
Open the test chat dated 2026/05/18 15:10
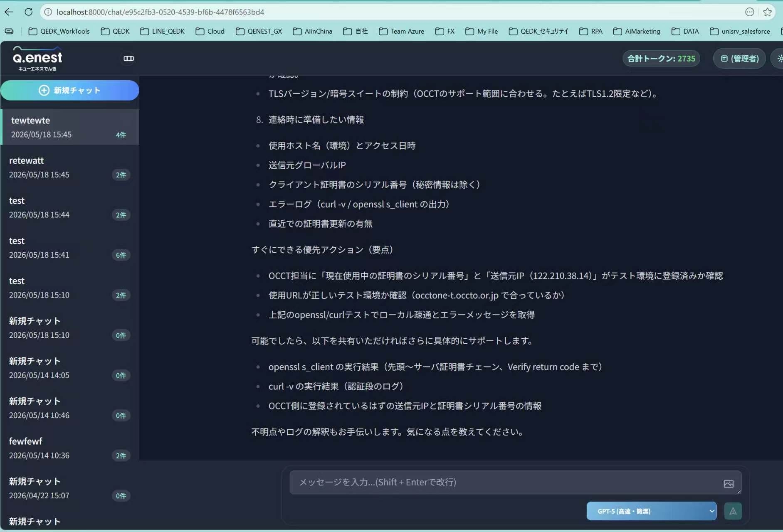tap(70, 287)
